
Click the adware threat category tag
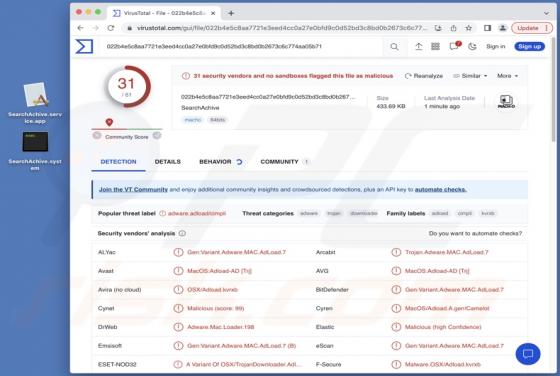[x=309, y=213]
